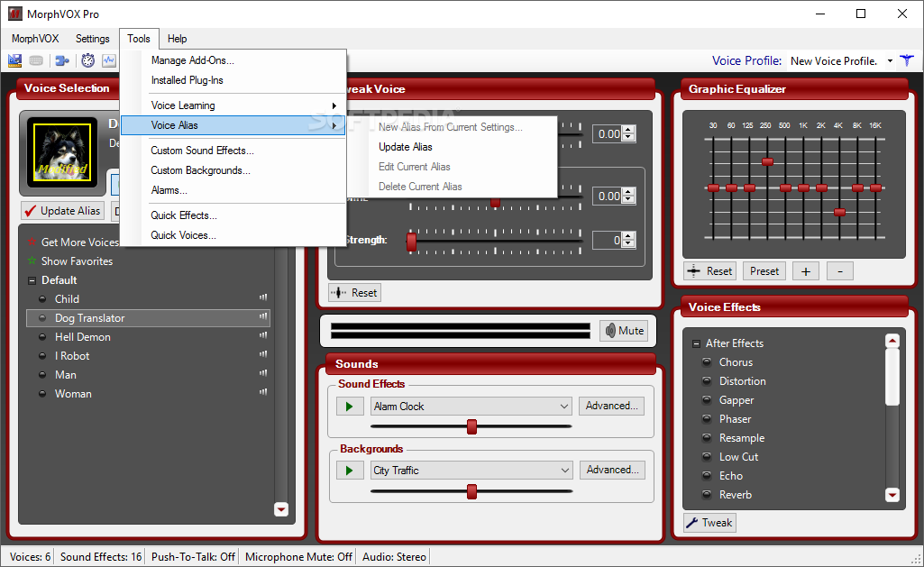Click Advanced button for Backgrounds
Image resolution: width=924 pixels, height=567 pixels.
[x=612, y=470]
